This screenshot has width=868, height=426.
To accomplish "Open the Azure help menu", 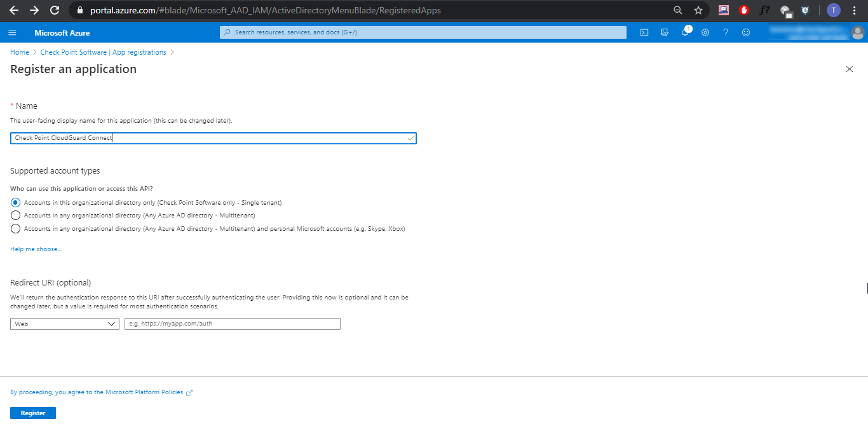I will pyautogui.click(x=726, y=32).
